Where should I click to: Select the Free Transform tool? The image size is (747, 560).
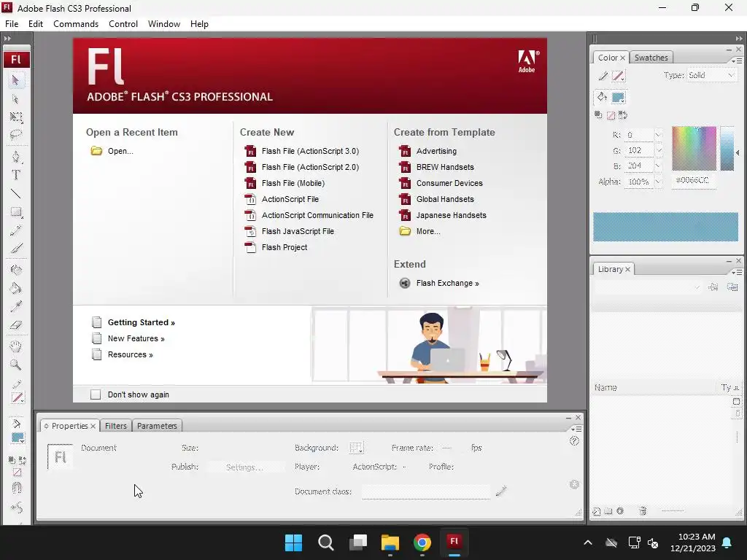tap(16, 117)
